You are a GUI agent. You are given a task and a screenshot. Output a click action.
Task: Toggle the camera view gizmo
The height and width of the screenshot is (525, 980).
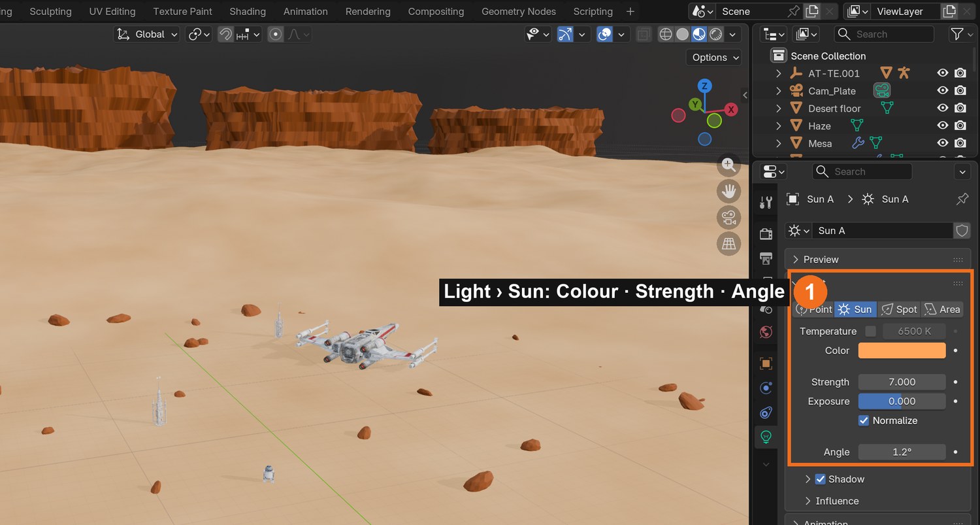click(x=728, y=217)
